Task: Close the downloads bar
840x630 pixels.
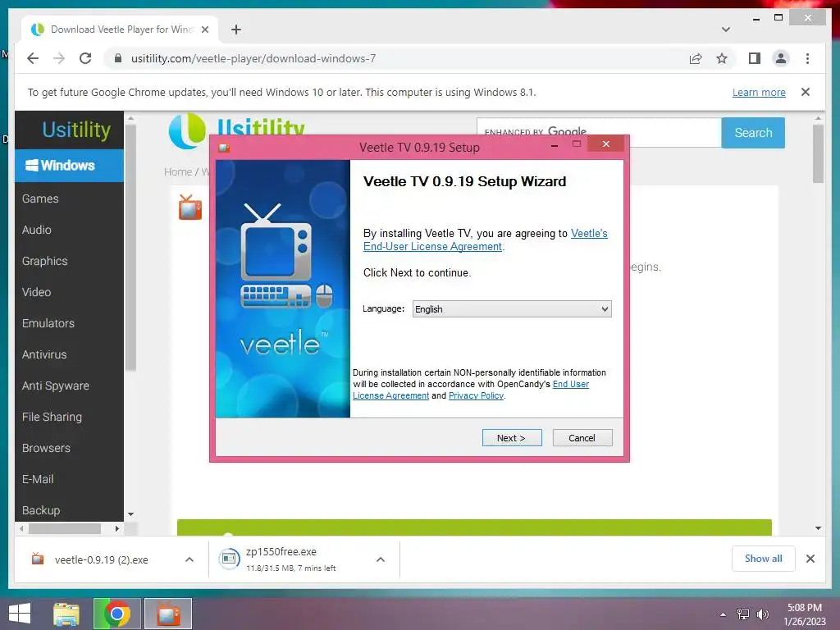Action: (x=810, y=559)
